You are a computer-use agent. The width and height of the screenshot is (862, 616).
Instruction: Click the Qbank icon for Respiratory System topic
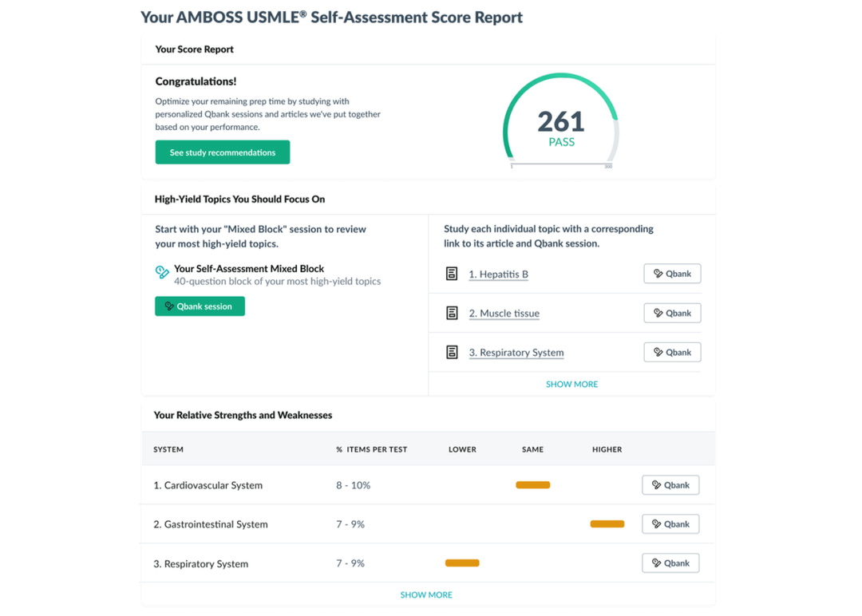[660, 351]
